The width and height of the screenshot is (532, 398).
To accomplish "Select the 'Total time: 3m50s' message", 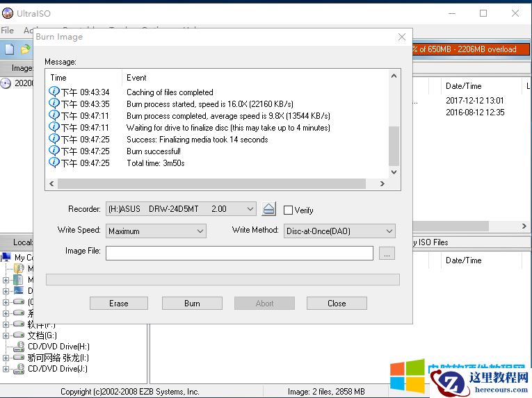I will click(x=156, y=163).
